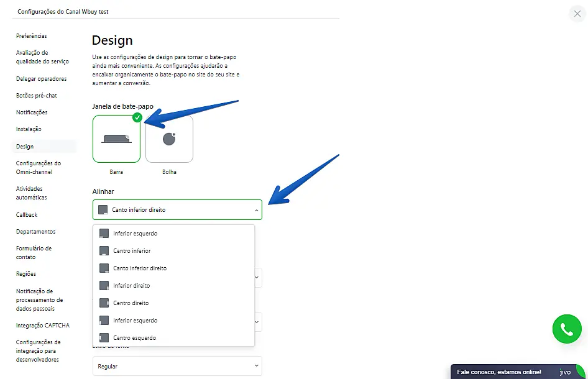
Task: Click the Centro direito alignment icon
Action: pyautogui.click(x=104, y=303)
